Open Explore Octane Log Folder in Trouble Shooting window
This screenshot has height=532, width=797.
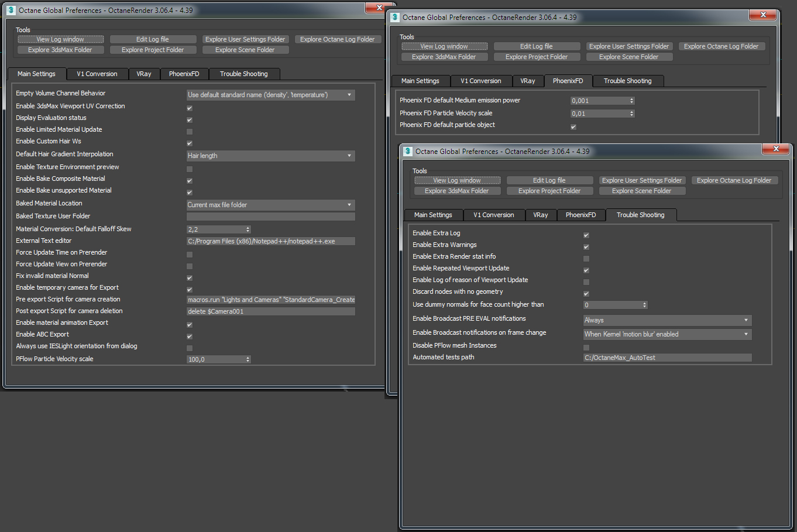click(734, 180)
